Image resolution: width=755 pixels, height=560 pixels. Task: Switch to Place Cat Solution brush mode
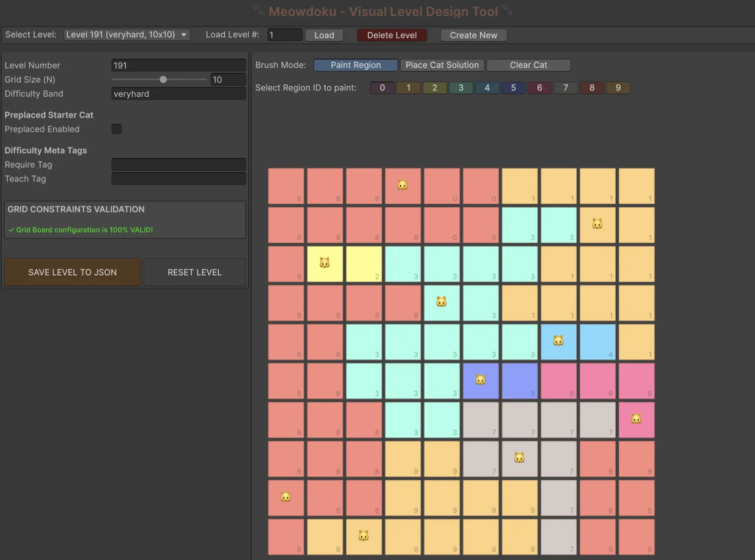coord(442,65)
